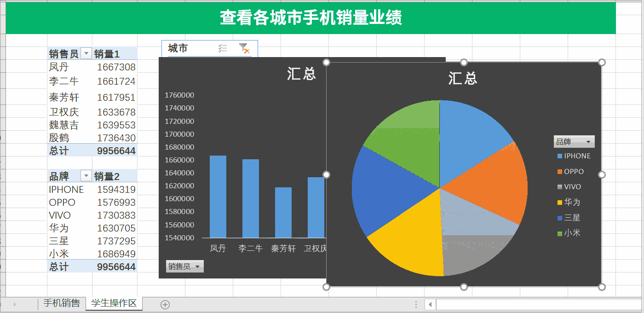Click cell with 凤丹 sales 1667308
This screenshot has height=313, width=644.
115,67
